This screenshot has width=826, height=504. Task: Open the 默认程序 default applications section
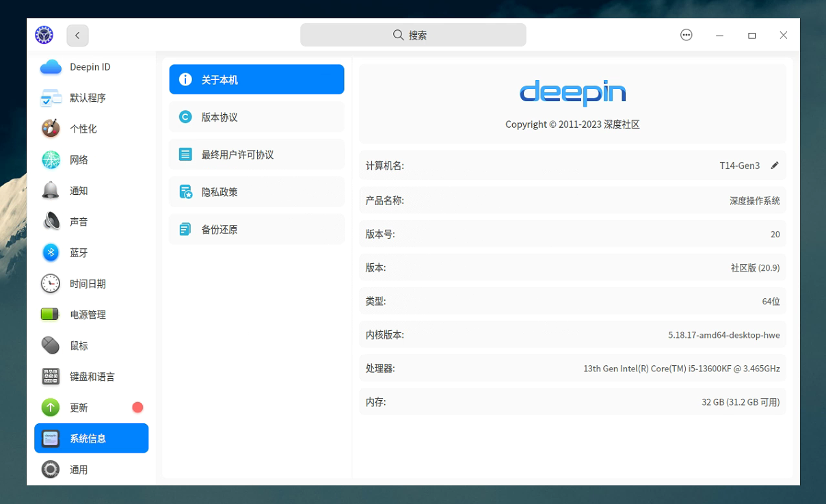pos(91,98)
